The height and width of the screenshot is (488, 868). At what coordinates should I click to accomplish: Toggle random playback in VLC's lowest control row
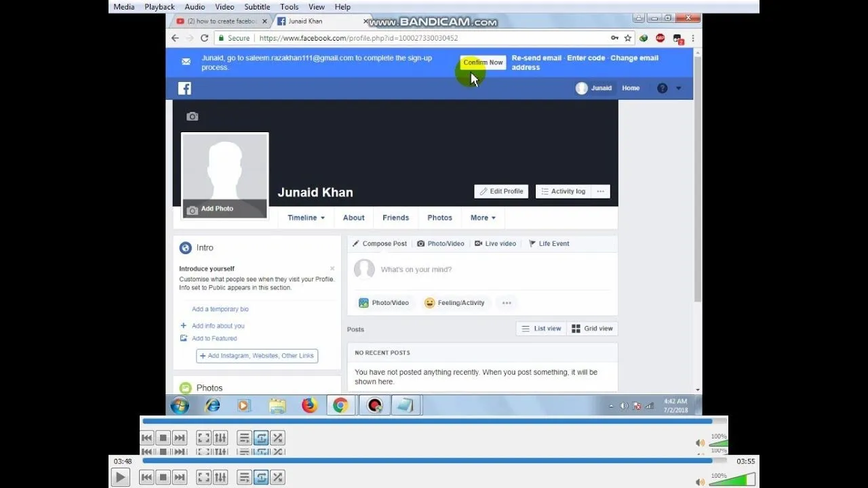point(277,478)
